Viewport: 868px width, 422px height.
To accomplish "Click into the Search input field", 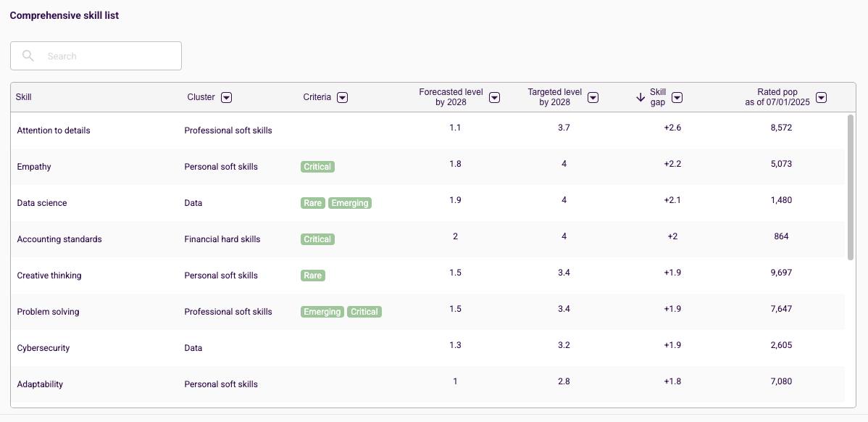I will click(96, 56).
